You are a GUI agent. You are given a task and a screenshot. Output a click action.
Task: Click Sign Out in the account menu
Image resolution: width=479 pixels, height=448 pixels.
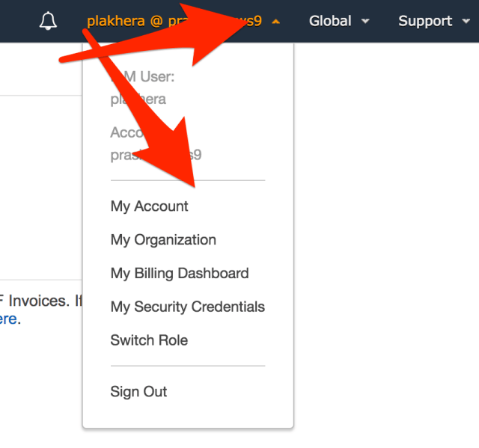point(138,392)
